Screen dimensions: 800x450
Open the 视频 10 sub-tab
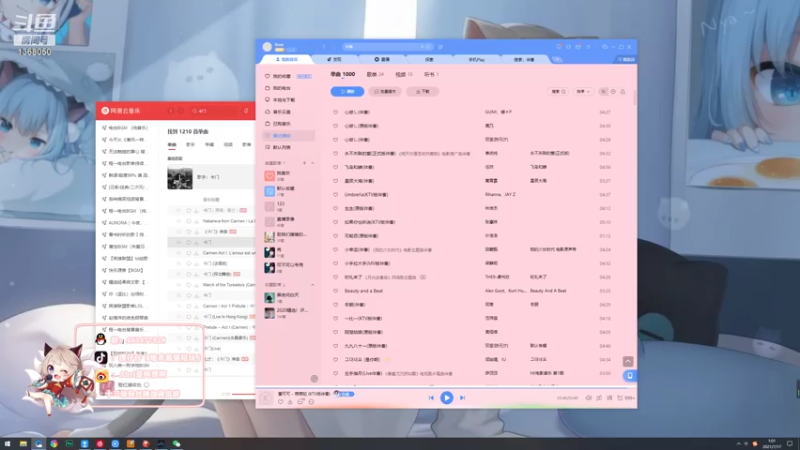pyautogui.click(x=404, y=74)
